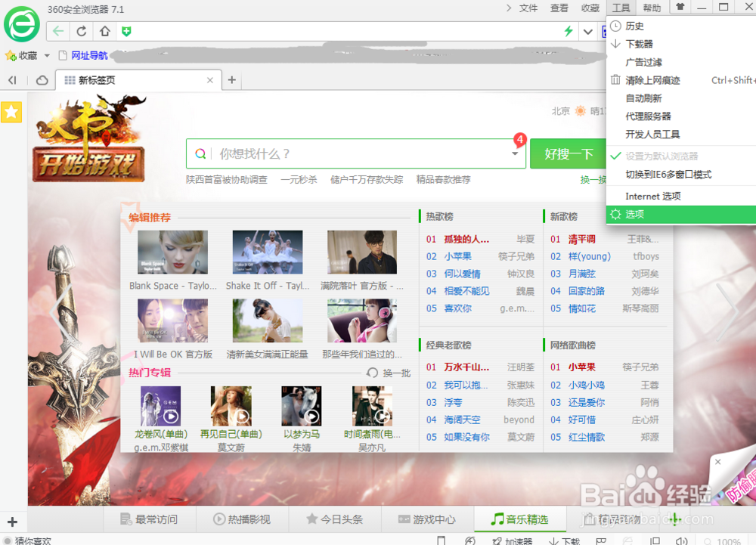Show next panel with right chevron arrow
Viewport: 756px width, 545px height.
727,312
